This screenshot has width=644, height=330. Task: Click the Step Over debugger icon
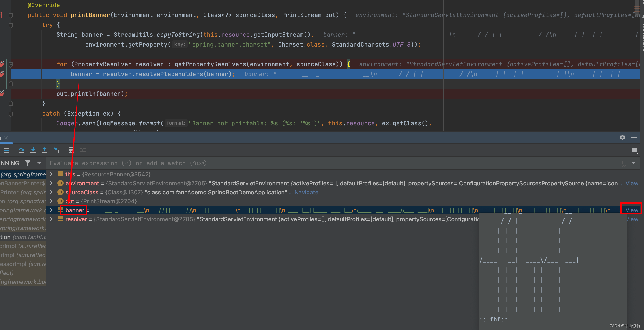[21, 150]
